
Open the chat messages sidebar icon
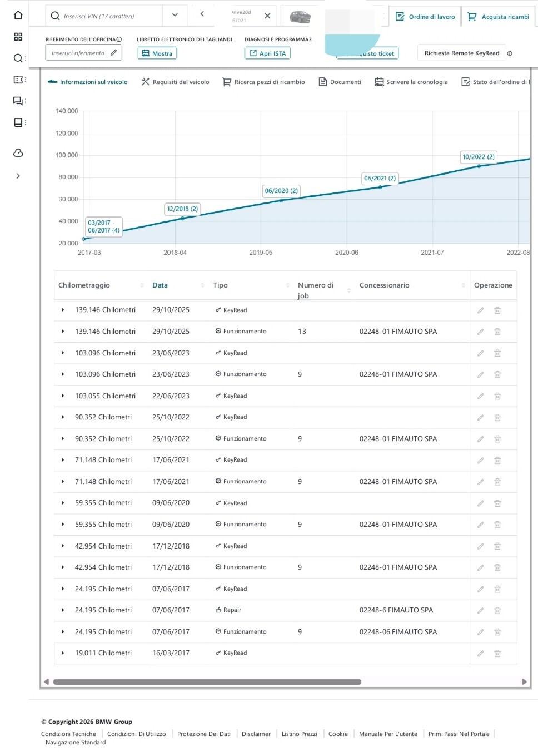[18, 101]
